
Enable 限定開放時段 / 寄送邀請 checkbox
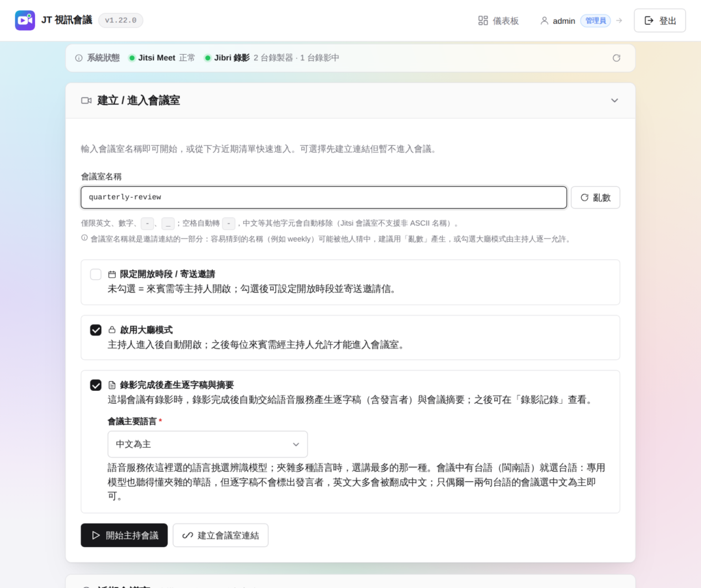tap(96, 274)
